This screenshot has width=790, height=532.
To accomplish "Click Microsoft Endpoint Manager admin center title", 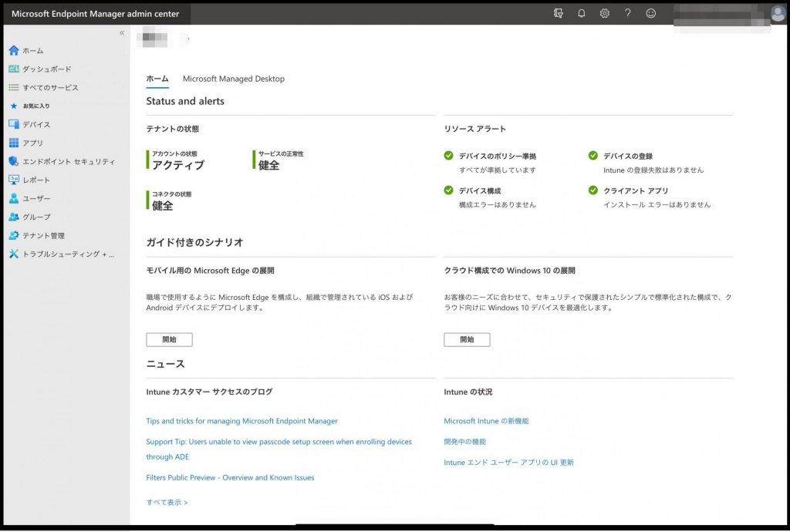I will click(x=95, y=14).
